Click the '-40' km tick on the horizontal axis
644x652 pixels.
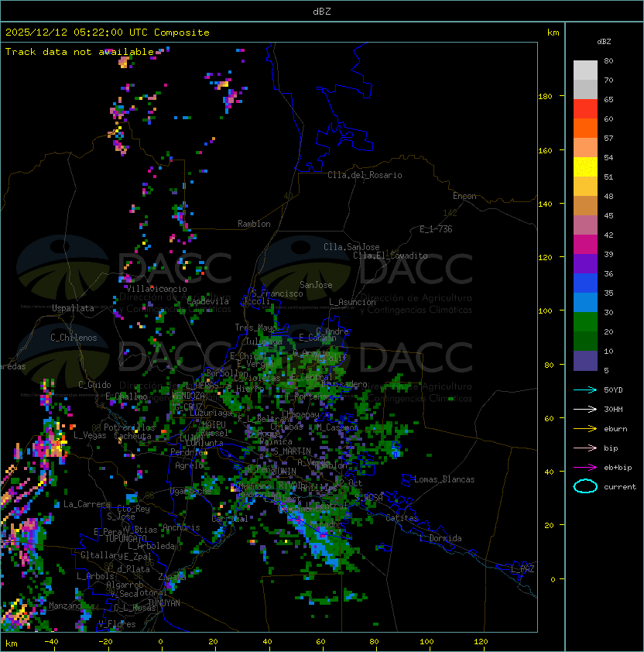coord(51,642)
